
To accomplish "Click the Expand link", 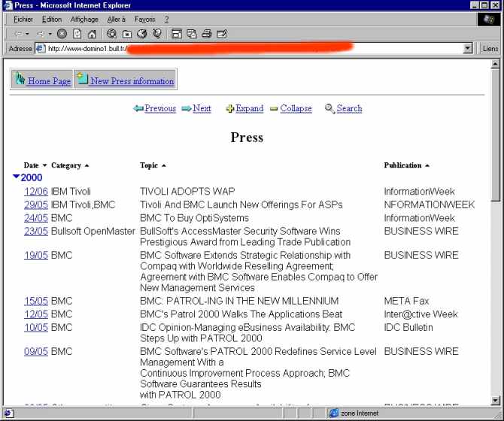I will [250, 108].
